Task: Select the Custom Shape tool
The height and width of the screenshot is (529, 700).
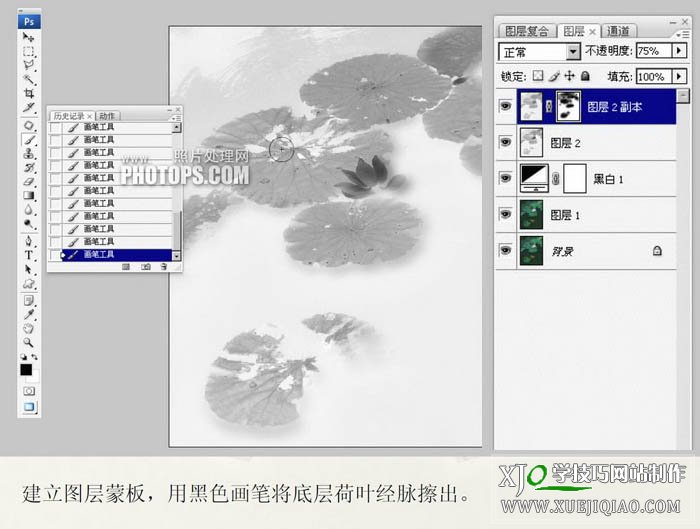Action: tap(29, 283)
